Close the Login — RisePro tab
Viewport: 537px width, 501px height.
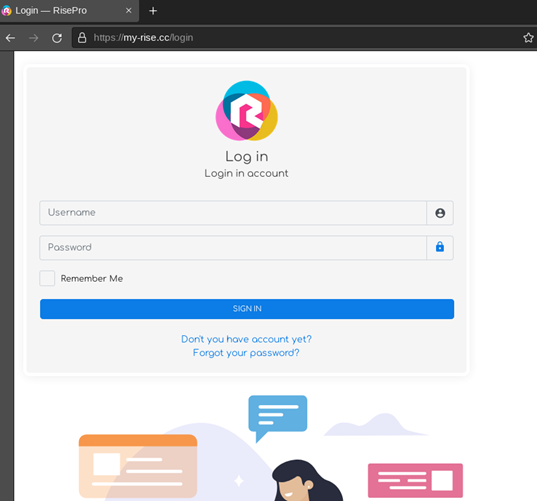129,11
